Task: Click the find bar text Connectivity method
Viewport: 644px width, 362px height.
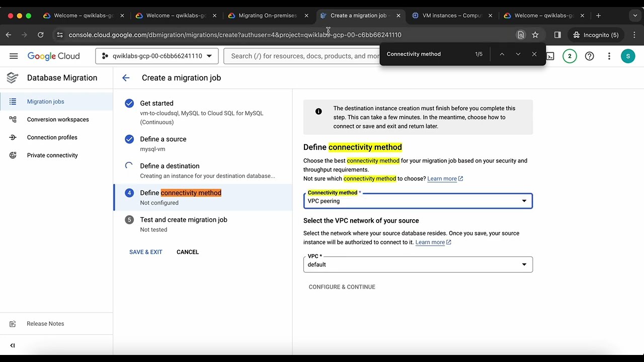Action: [414, 54]
